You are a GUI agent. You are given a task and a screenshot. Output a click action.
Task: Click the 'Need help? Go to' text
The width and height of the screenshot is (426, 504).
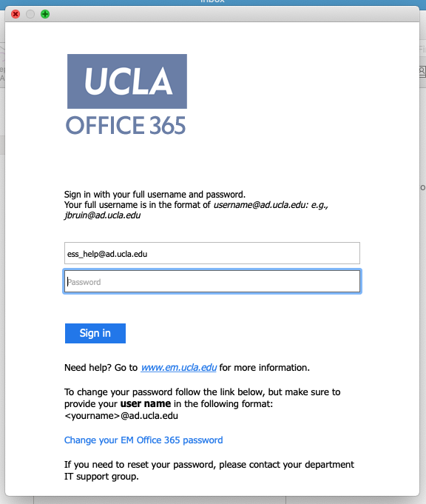point(101,367)
